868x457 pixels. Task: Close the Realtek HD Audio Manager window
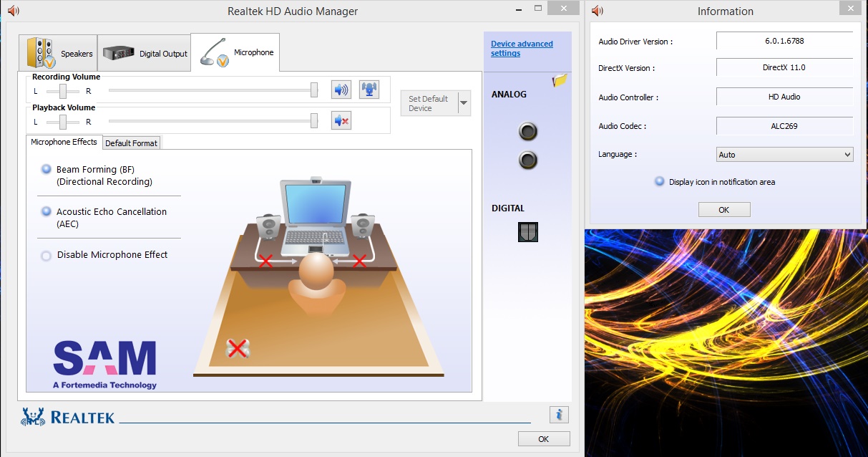[x=565, y=7]
